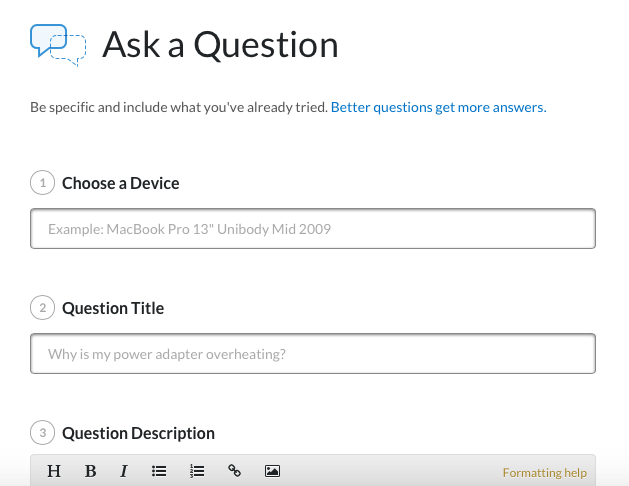
Task: Click the "Be specific and include" intro text
Action: tap(179, 107)
